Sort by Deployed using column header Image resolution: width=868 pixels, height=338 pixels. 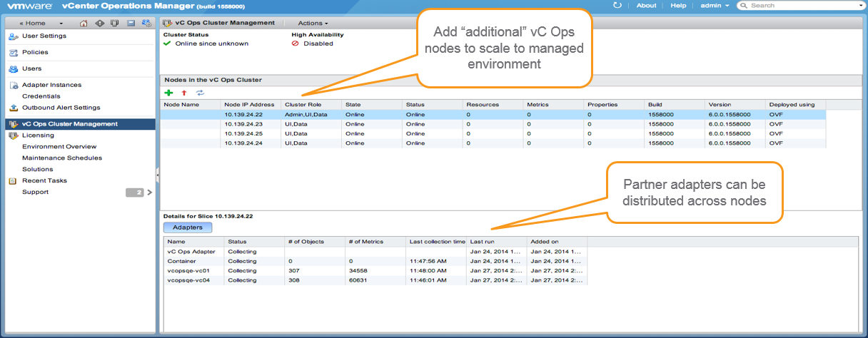796,104
